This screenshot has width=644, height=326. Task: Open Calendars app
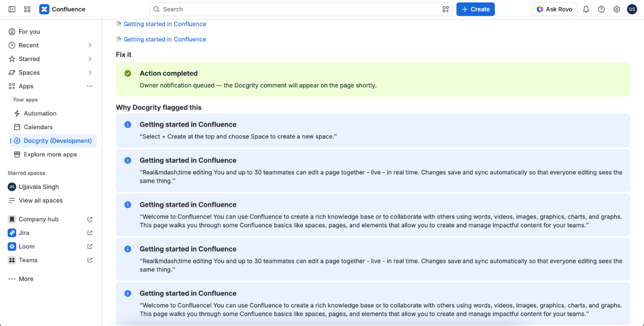point(53,127)
